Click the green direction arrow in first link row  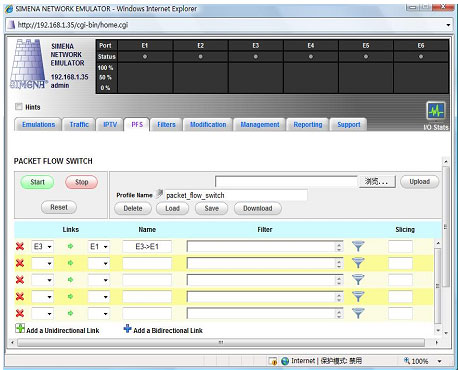click(70, 246)
